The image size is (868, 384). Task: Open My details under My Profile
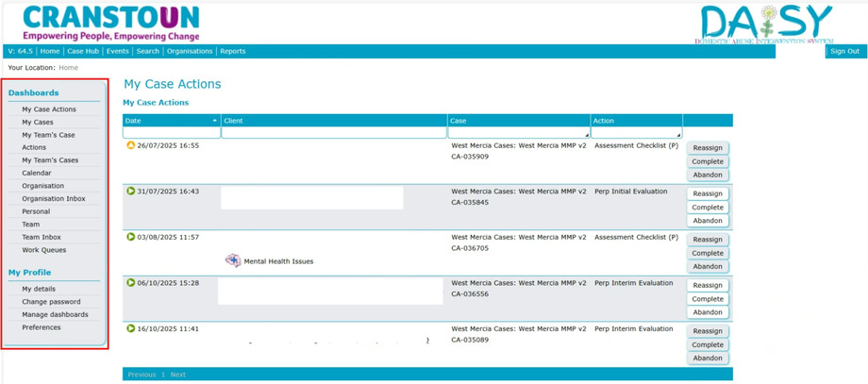click(x=39, y=289)
